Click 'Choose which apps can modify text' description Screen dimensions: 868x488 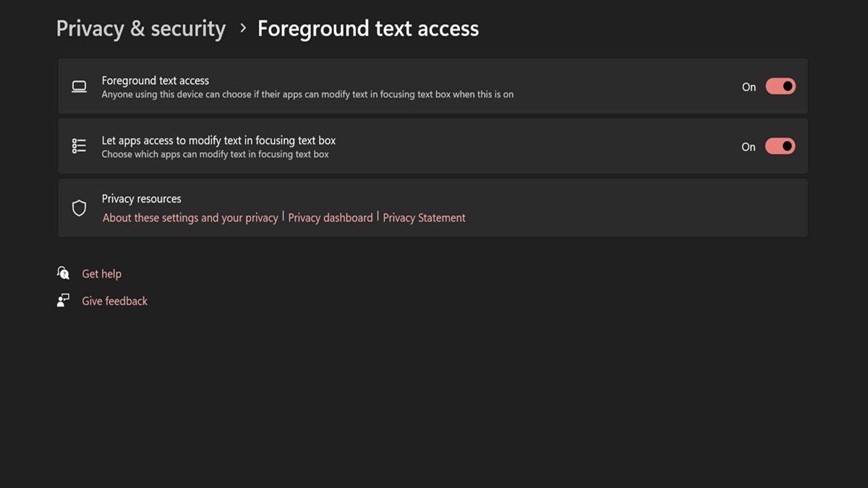[x=215, y=154]
